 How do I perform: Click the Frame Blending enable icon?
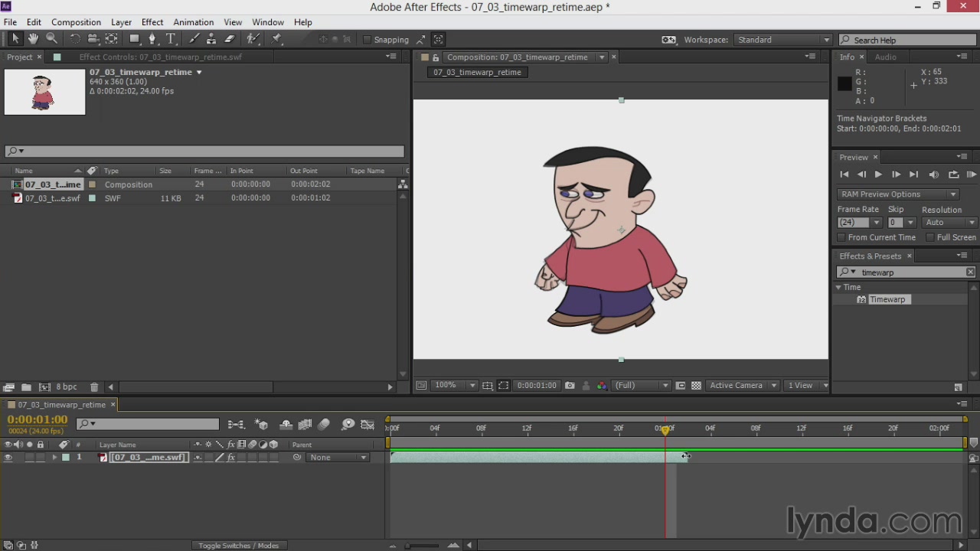coord(305,425)
